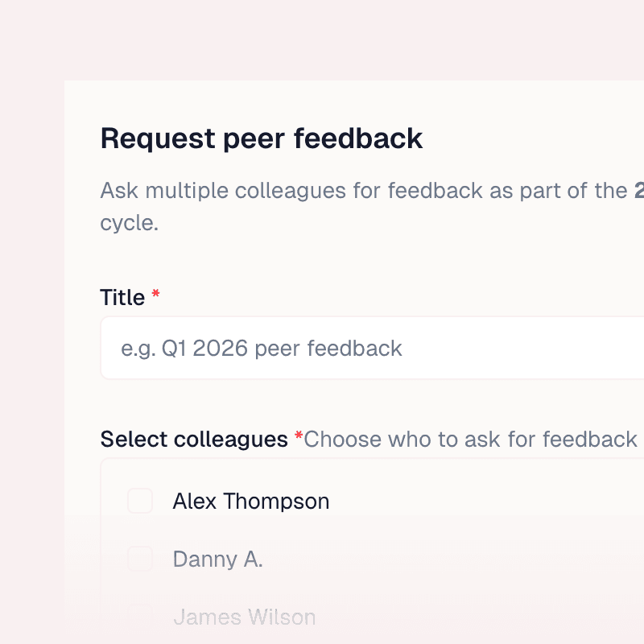Click the colleague list container area

pos(483,531)
